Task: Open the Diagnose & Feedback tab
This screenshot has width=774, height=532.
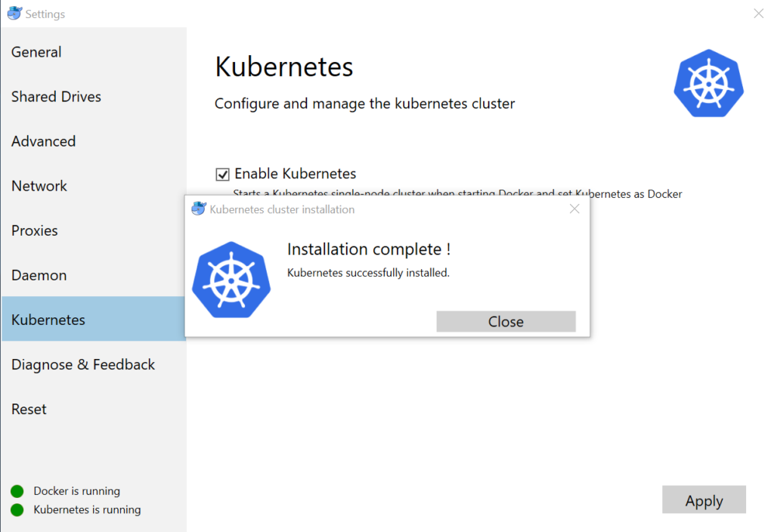Action: point(83,364)
